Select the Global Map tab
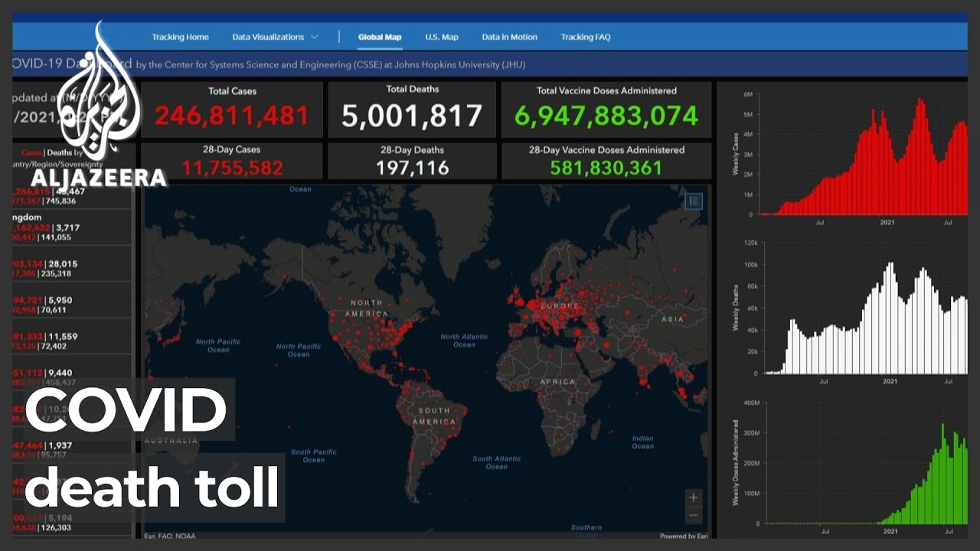Screen dimensions: 980x551 click(x=380, y=37)
